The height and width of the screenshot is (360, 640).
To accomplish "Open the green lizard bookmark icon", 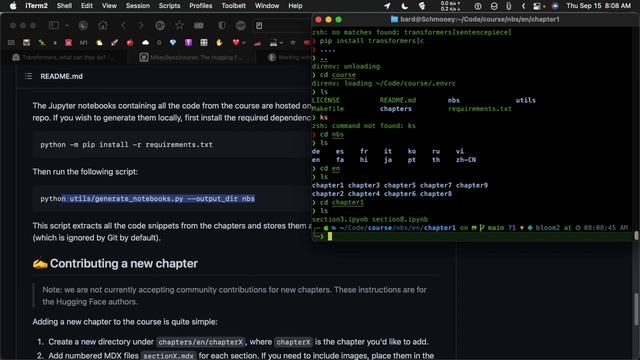I will (x=42, y=42).
